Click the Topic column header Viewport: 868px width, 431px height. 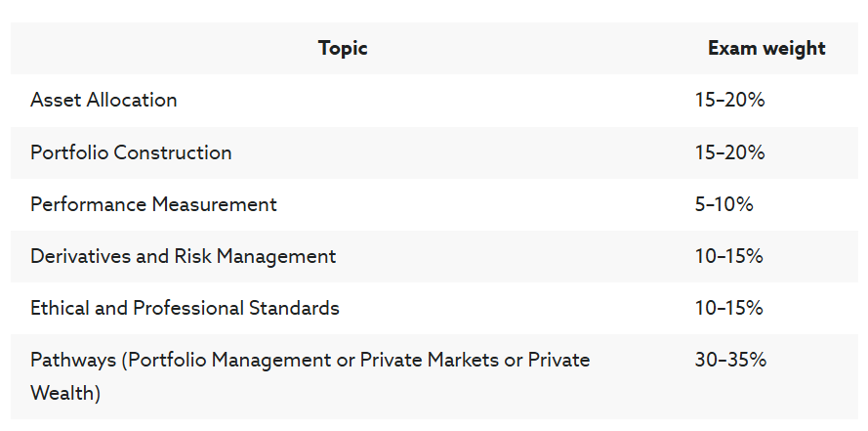[x=343, y=48]
